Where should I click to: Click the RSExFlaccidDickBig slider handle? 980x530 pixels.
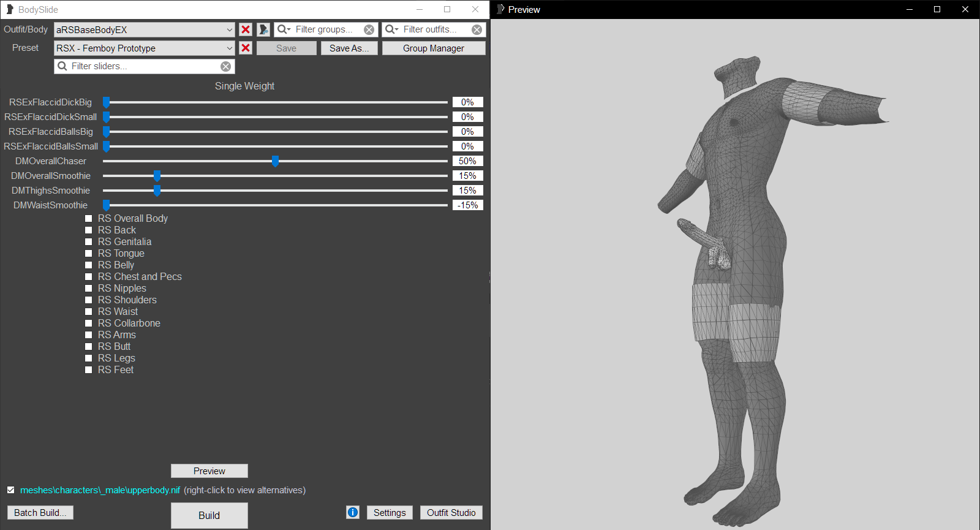(x=106, y=102)
